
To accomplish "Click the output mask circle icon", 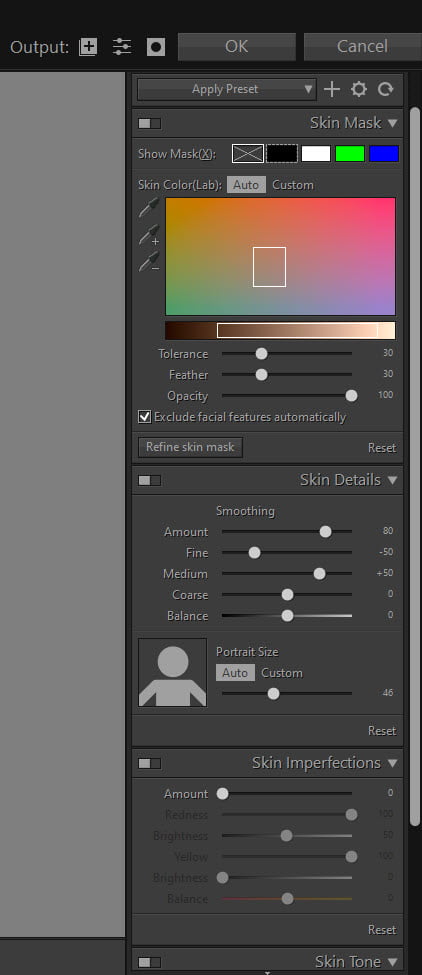I will tap(156, 47).
